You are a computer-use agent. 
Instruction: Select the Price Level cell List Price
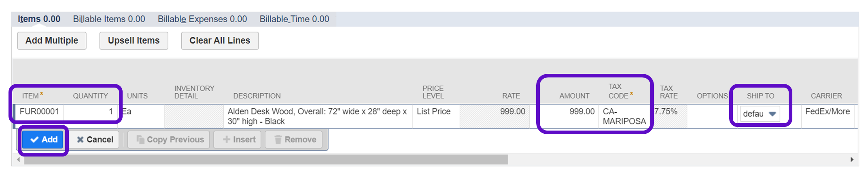433,112
